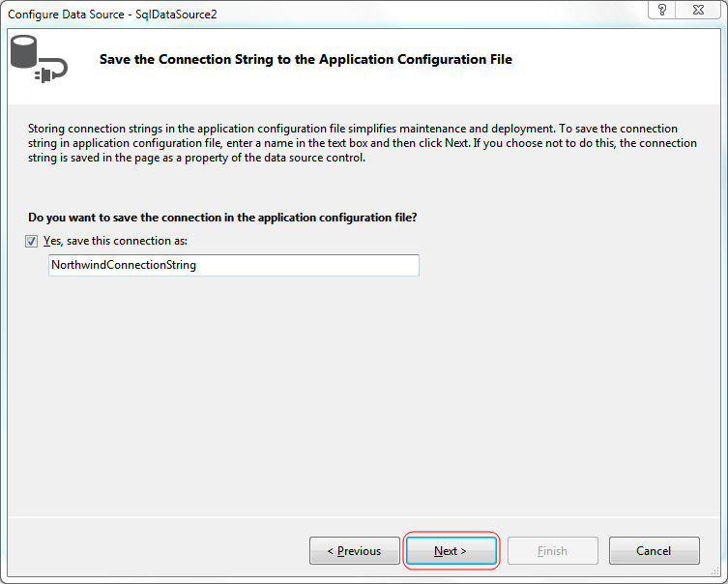Click the 'Yes, save this connection as' label

point(115,241)
